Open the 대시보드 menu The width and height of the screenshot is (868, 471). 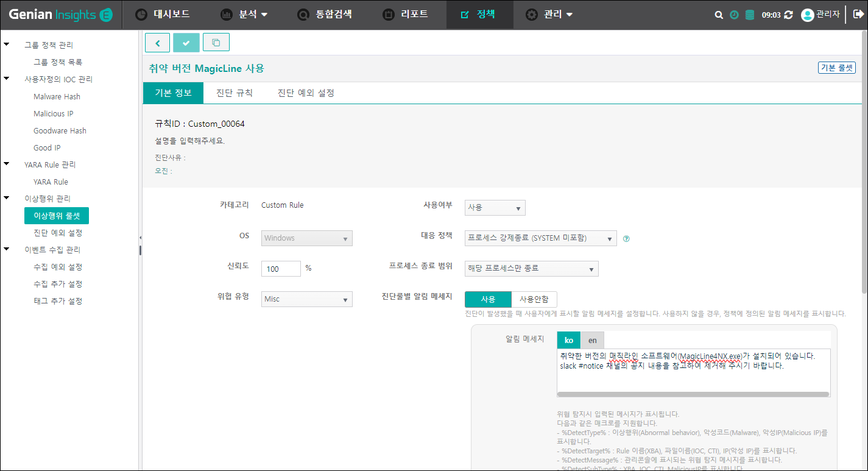point(162,14)
